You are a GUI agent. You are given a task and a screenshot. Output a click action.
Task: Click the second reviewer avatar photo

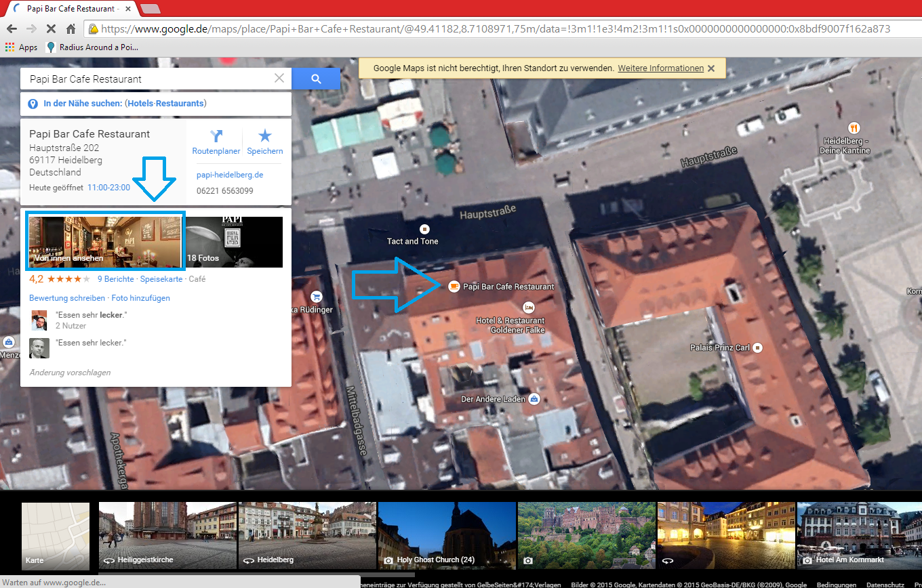point(39,348)
